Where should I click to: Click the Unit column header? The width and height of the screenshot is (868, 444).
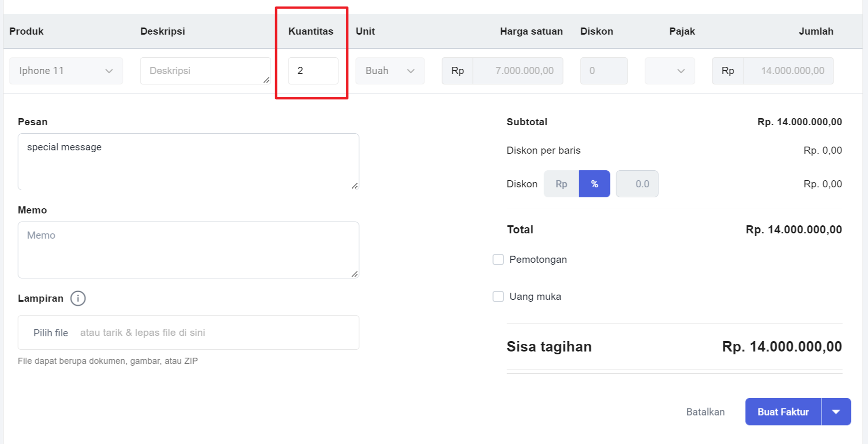click(365, 31)
